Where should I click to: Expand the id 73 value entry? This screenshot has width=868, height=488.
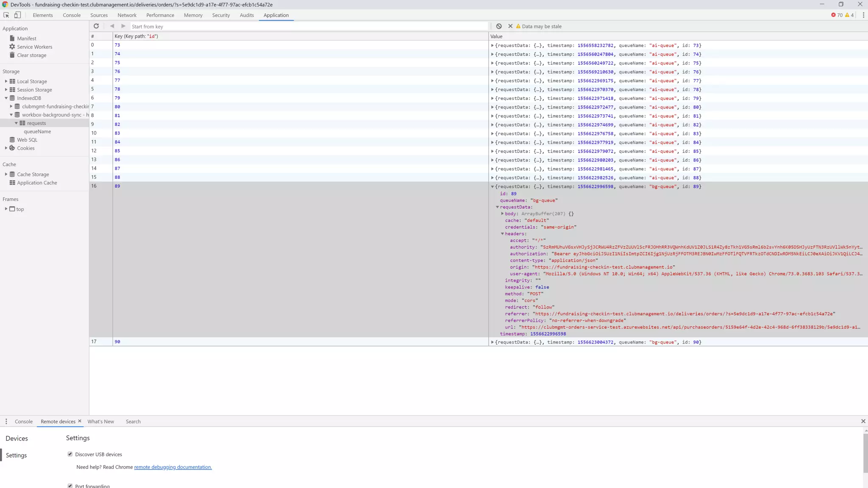point(492,45)
